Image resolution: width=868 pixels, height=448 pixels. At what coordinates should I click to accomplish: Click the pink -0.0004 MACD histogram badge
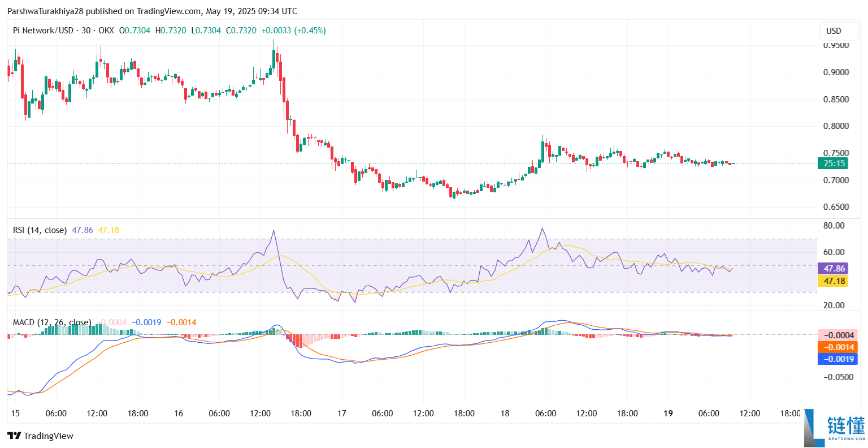pos(836,335)
